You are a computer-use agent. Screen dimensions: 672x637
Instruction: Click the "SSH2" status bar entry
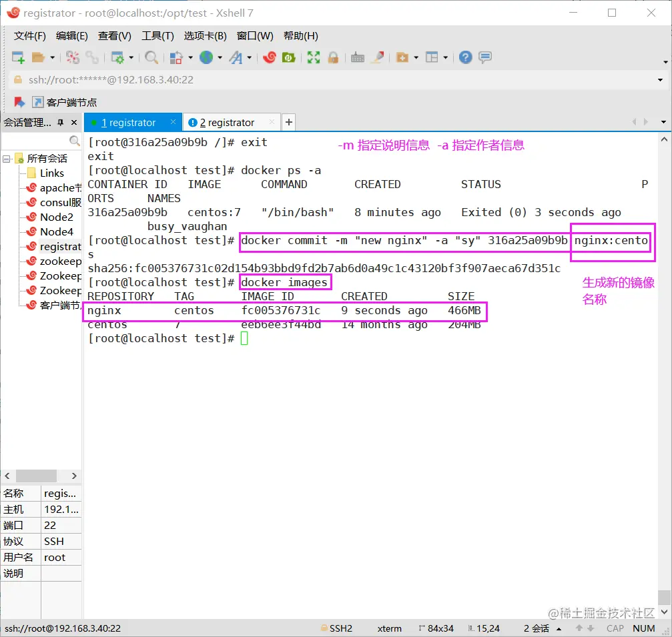coord(336,628)
